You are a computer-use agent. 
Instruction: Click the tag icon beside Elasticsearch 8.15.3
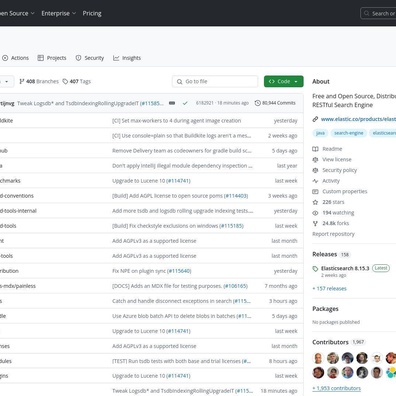point(315,269)
